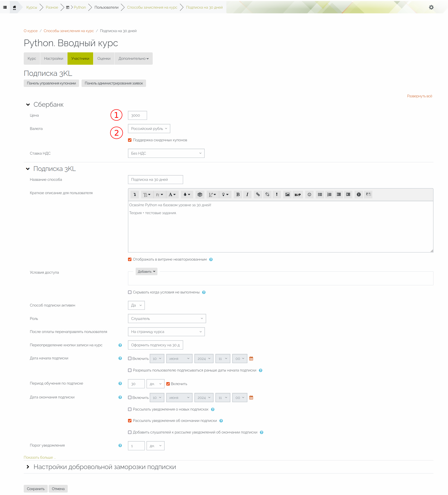Toggle bold formatting
Image resolution: width=448 pixels, height=495 pixels.
coord(238,195)
